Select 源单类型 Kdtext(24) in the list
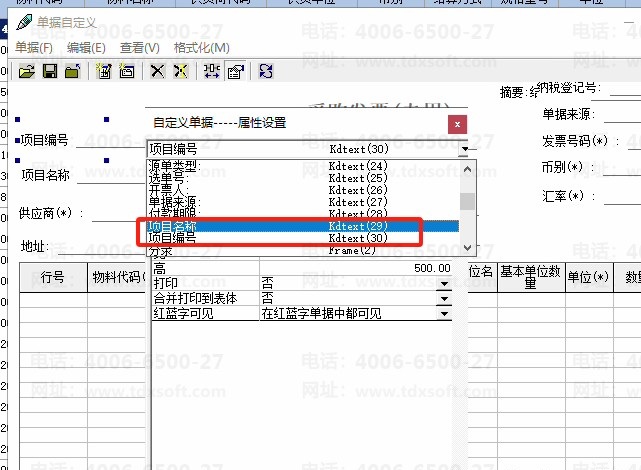The width and height of the screenshot is (641, 470). [303, 166]
